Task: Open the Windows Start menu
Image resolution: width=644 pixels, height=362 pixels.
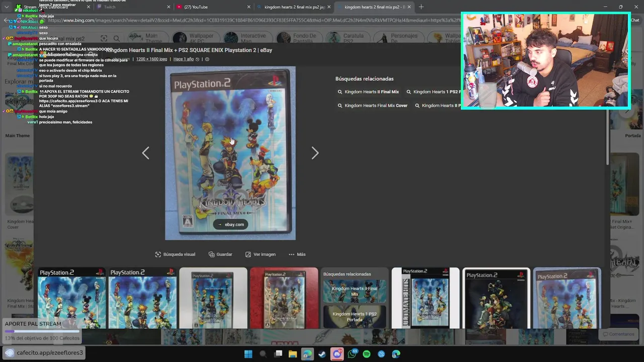Action: (x=248, y=354)
